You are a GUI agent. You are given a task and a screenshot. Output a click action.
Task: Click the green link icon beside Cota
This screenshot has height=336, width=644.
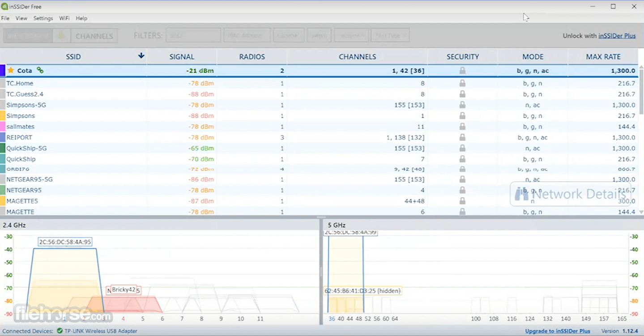[x=40, y=70]
